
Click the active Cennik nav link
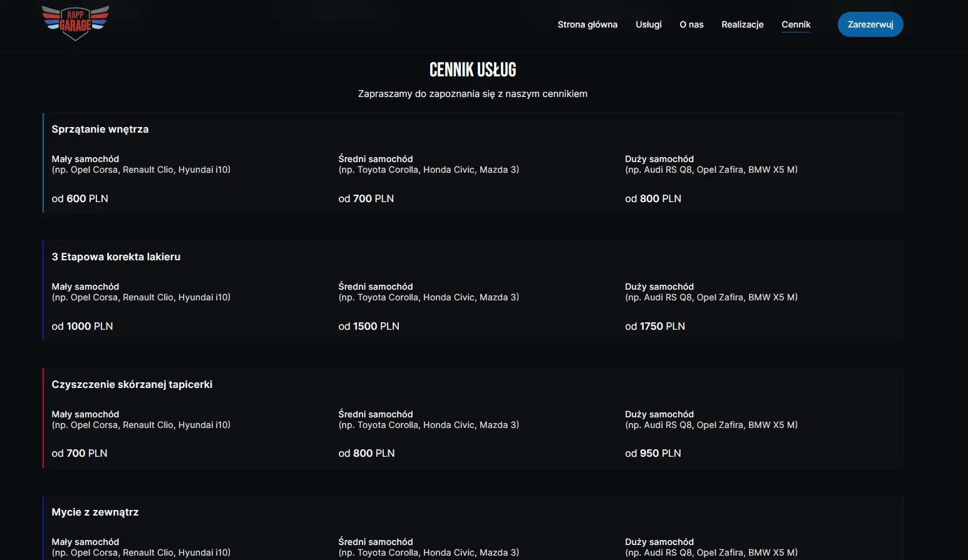tap(795, 24)
